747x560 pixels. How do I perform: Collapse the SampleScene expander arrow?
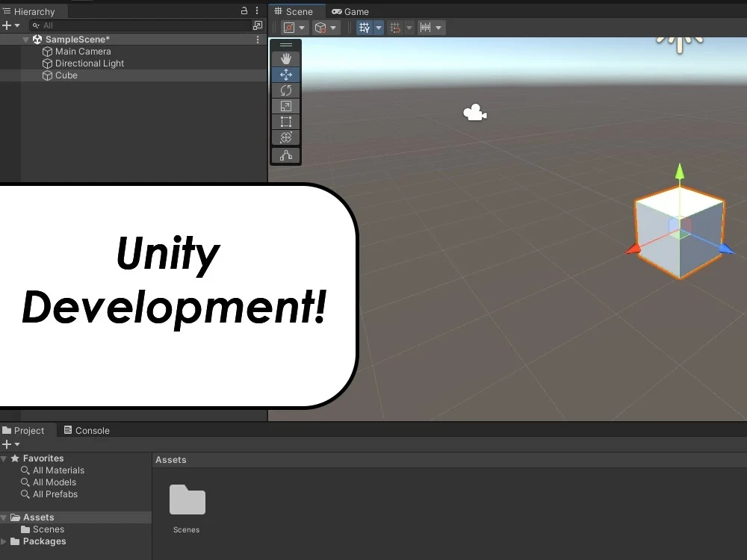[26, 39]
